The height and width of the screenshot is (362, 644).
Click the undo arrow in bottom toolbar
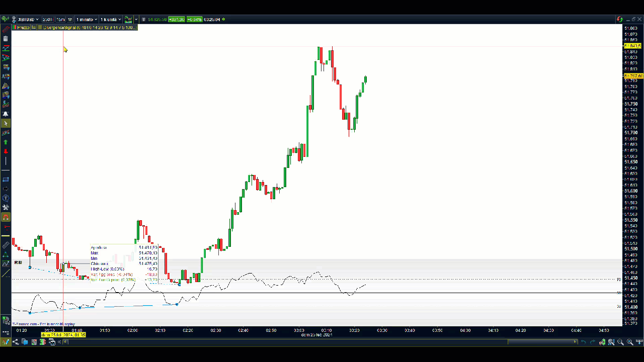coord(583,342)
